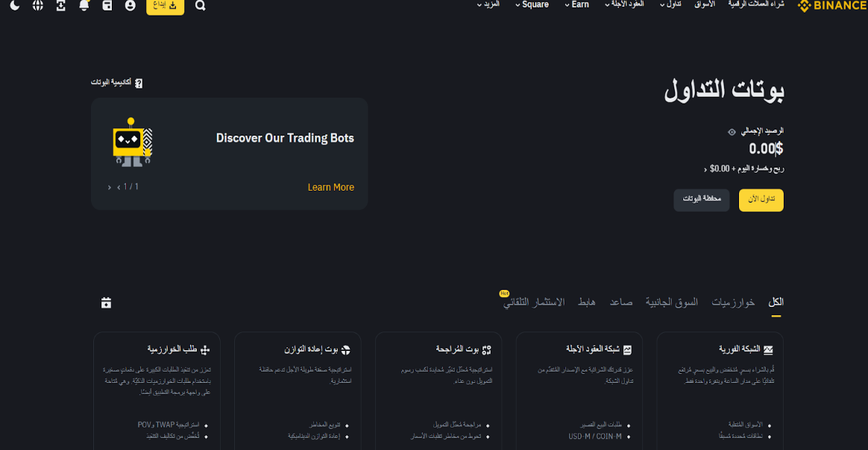Viewport: 868px width, 450px height.
Task: Select the السوق الجانبية tab
Action: click(x=671, y=302)
